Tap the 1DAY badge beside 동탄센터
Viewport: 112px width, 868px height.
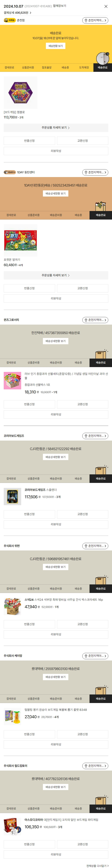[x=10, y=172]
